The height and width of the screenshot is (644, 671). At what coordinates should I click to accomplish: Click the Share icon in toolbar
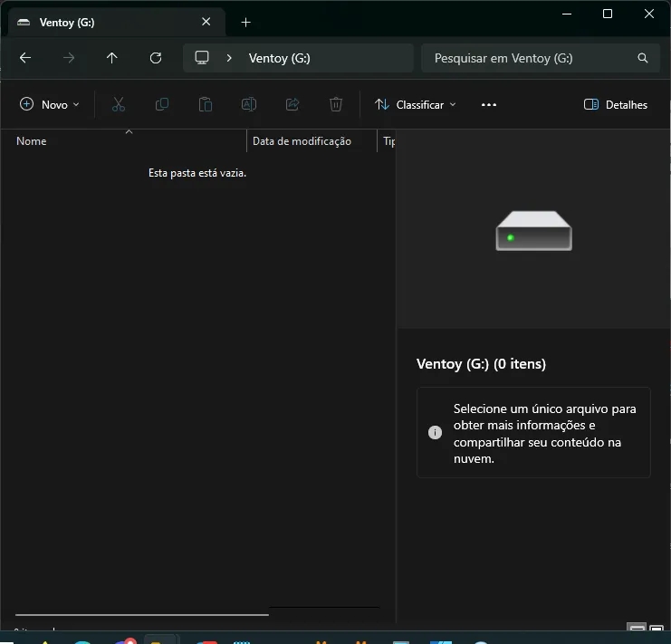click(x=292, y=105)
